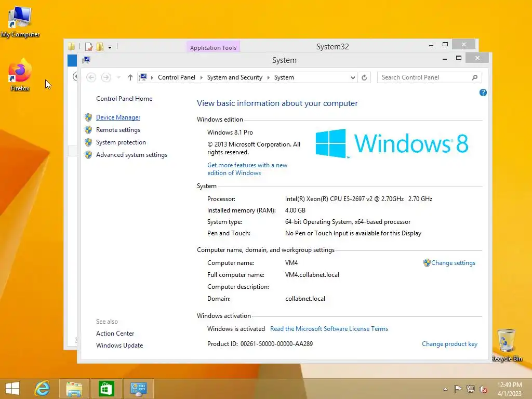Click Change product key link

click(x=449, y=344)
